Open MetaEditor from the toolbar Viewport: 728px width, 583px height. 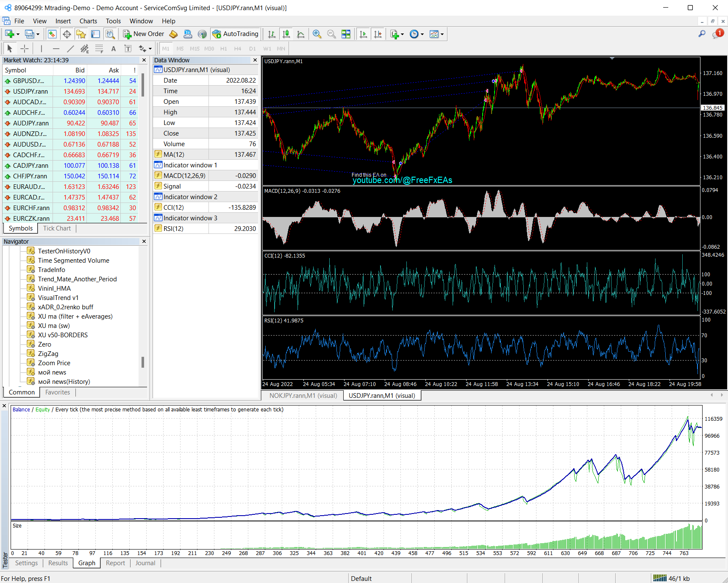173,34
